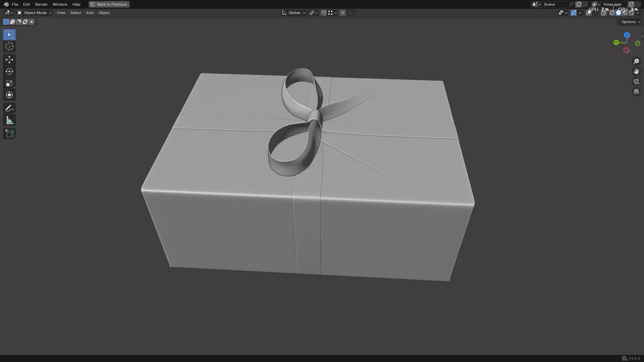The height and width of the screenshot is (362, 644).
Task: Create a new scene copy
Action: (579, 4)
